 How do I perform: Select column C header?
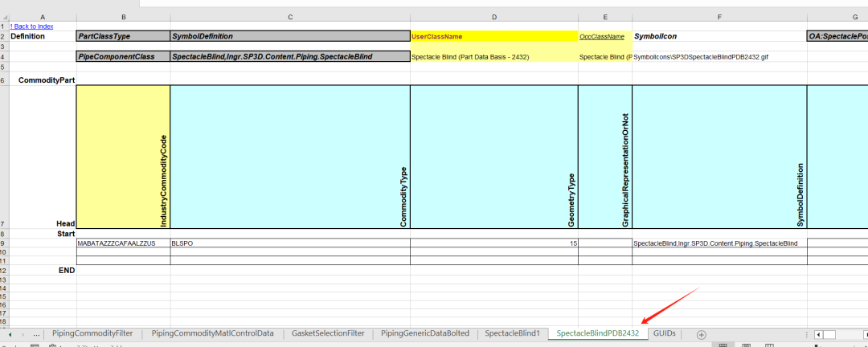point(290,17)
